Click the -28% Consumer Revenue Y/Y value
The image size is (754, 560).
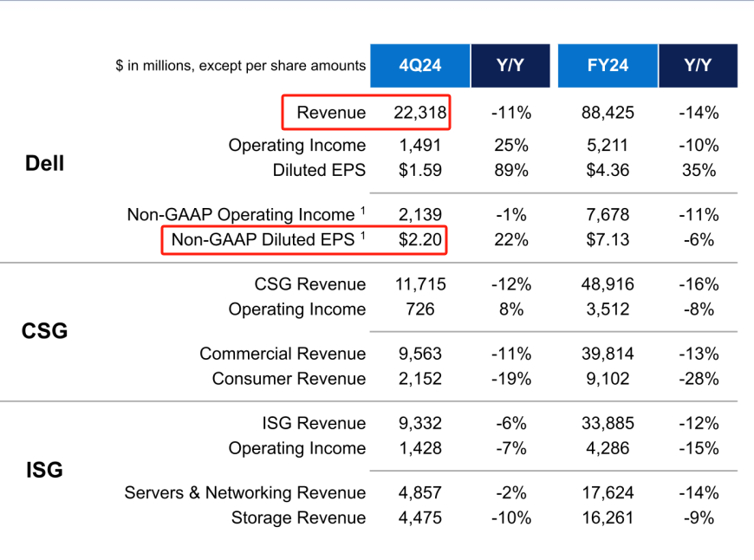click(699, 379)
